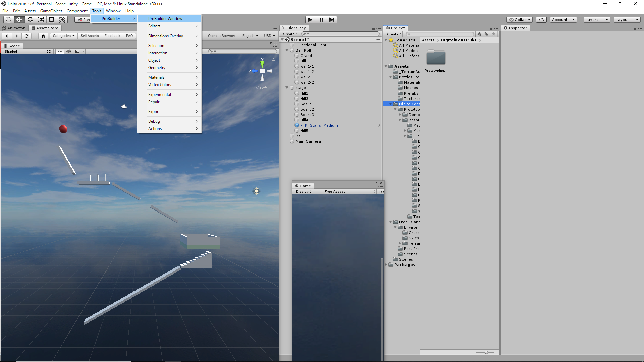644x362 pixels.
Task: Select the Prototyping folder thumbnail
Action: pyautogui.click(x=436, y=61)
